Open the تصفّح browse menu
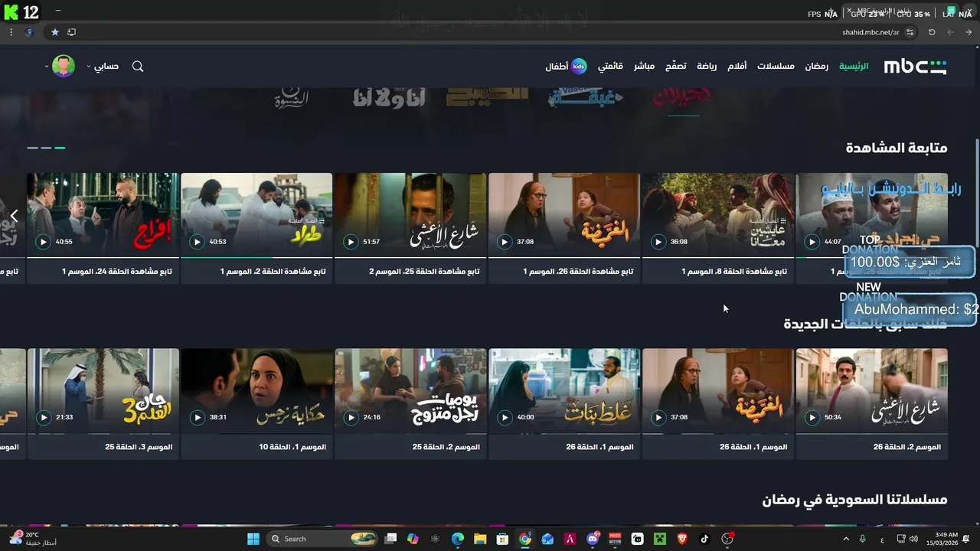Image resolution: width=980 pixels, height=551 pixels. 675,67
